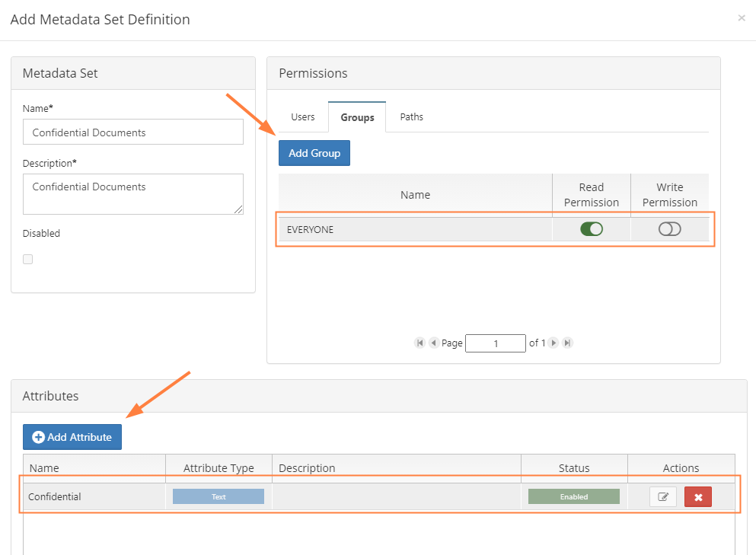The width and height of the screenshot is (756, 555).
Task: Close the Add Metadata Set Definition dialog
Action: click(x=742, y=18)
